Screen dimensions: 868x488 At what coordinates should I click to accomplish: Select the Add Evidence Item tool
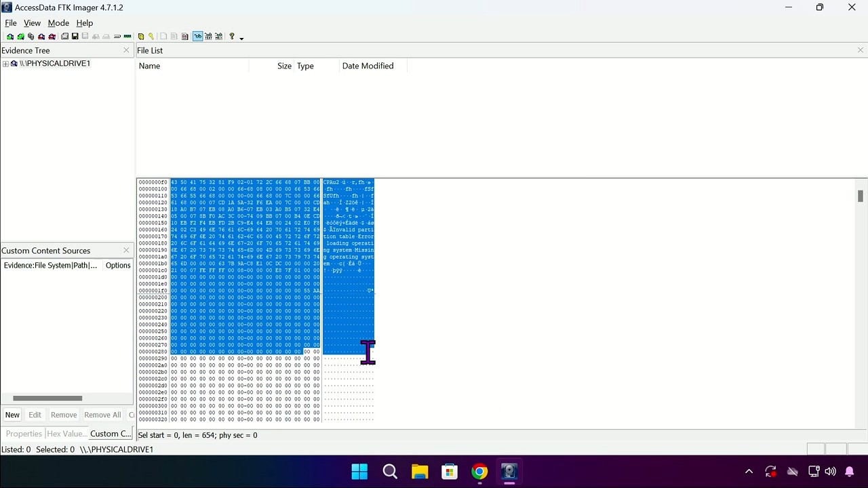[x=10, y=36]
